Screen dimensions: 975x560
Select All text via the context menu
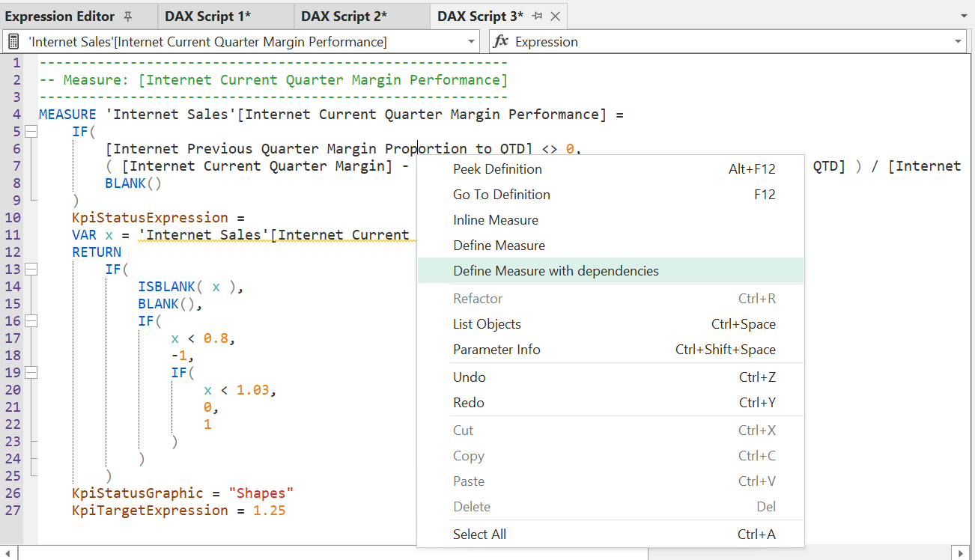click(x=479, y=534)
